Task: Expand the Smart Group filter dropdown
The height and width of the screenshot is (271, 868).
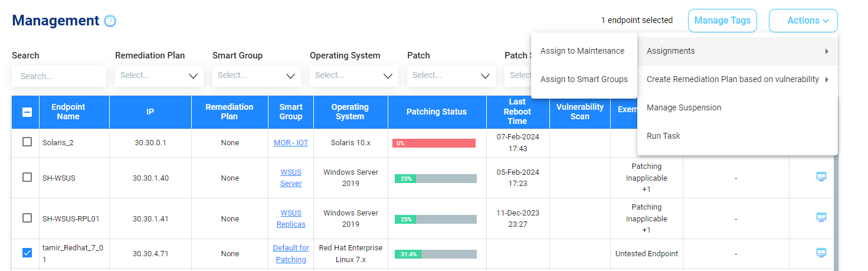Action: [256, 76]
